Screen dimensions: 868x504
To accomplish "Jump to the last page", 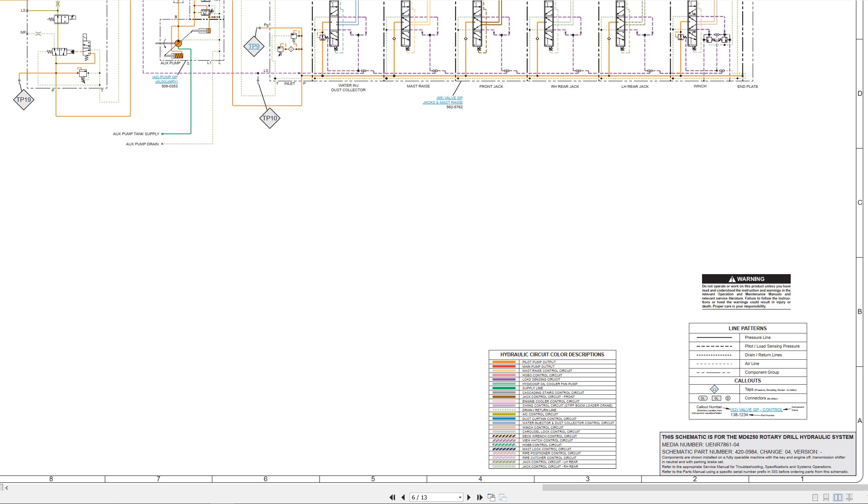I will (480, 497).
